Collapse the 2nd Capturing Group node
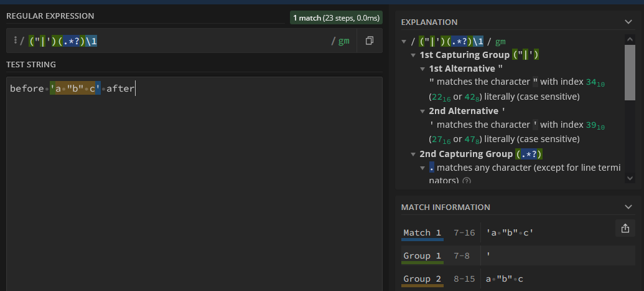 coord(413,154)
